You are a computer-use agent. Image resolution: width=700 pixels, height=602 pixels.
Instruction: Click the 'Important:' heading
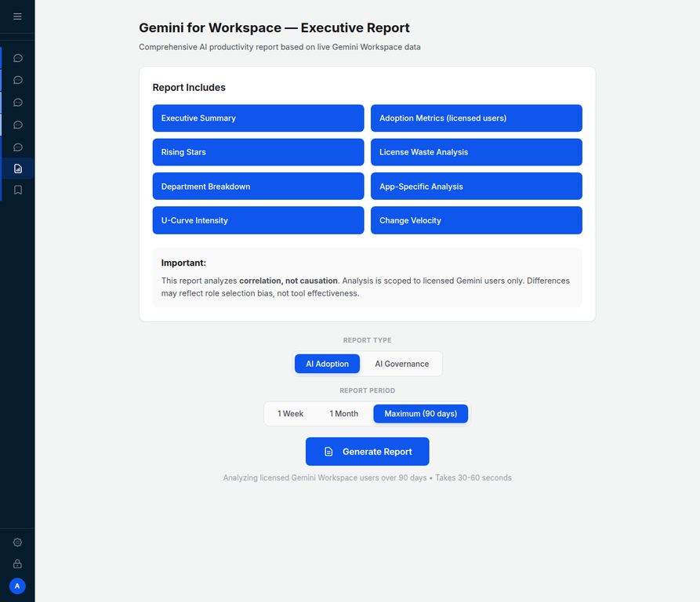(183, 263)
